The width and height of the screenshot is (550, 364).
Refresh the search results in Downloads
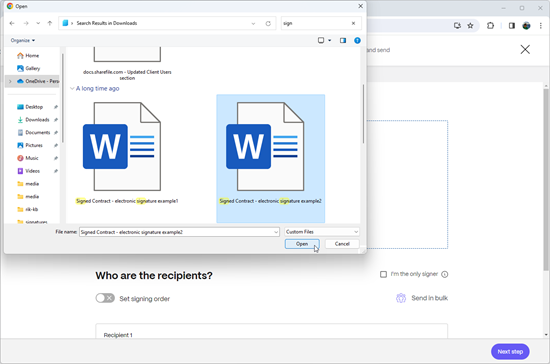[x=268, y=23]
